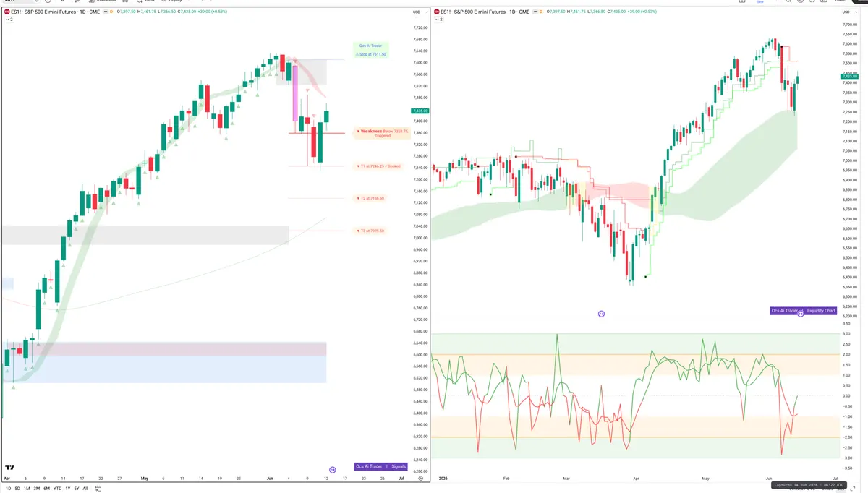The height and width of the screenshot is (493, 868).
Task: Click the Ocs Ai Trader Signals badge
Action: click(x=381, y=467)
